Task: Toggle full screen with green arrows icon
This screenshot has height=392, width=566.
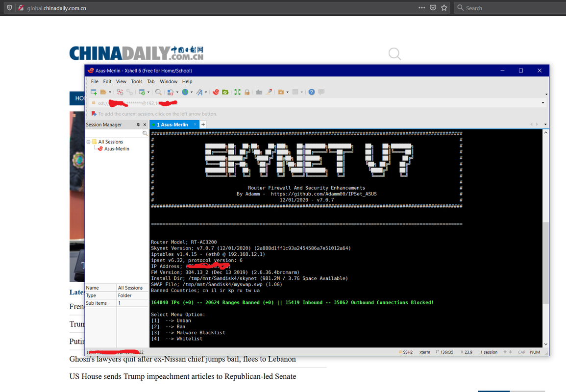Action: (237, 92)
